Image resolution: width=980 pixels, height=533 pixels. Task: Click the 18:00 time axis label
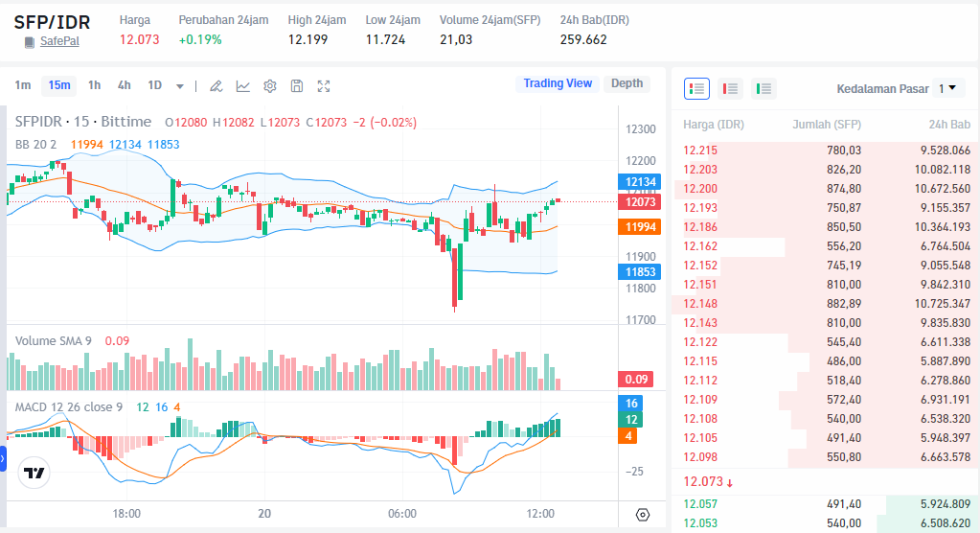tap(126, 514)
